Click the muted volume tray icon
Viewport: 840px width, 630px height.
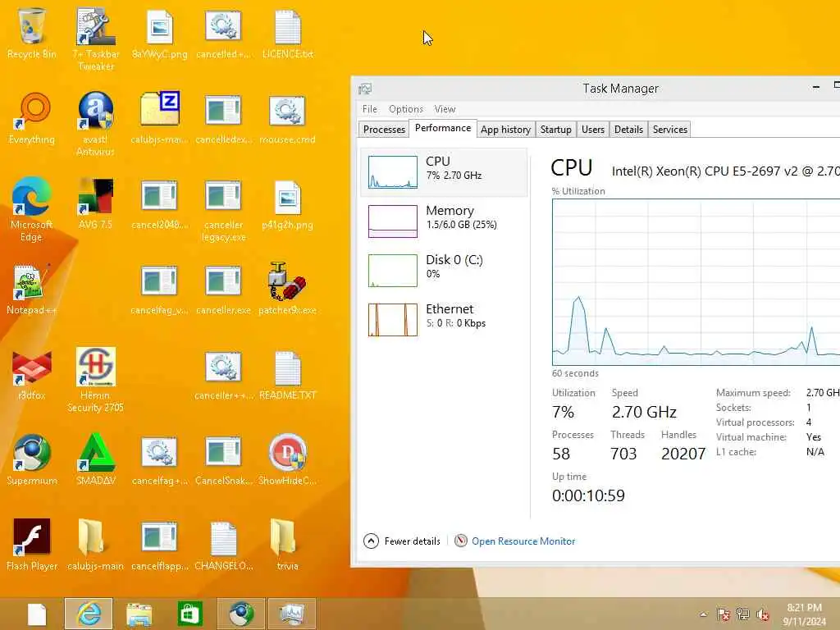click(x=763, y=614)
